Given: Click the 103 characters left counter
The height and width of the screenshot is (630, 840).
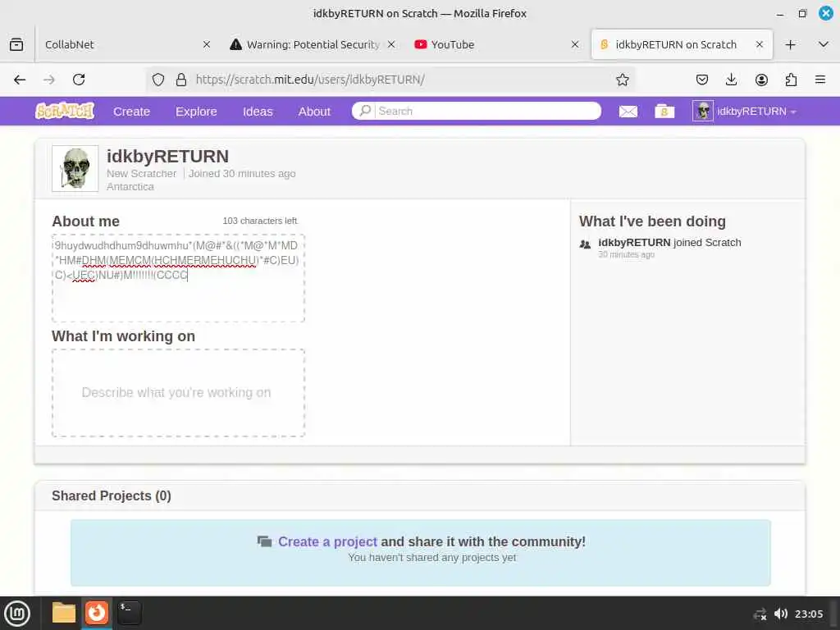Looking at the screenshot, I should pyautogui.click(x=260, y=221).
